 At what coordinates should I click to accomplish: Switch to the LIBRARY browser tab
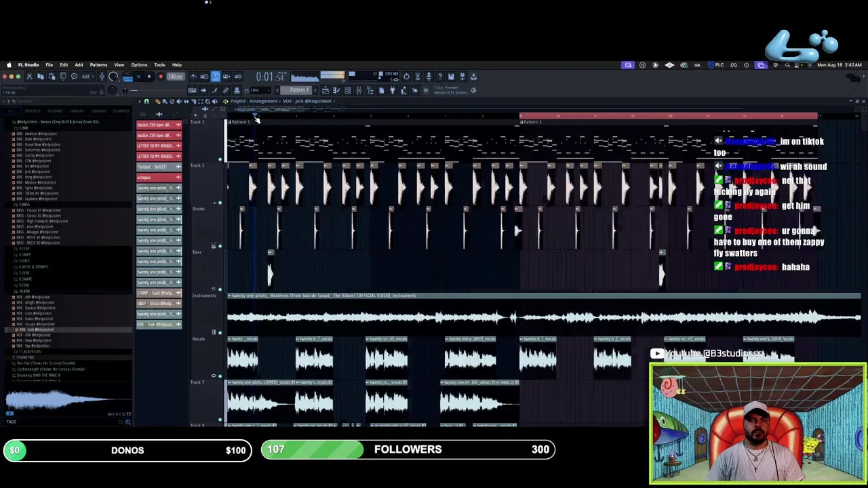(x=77, y=111)
